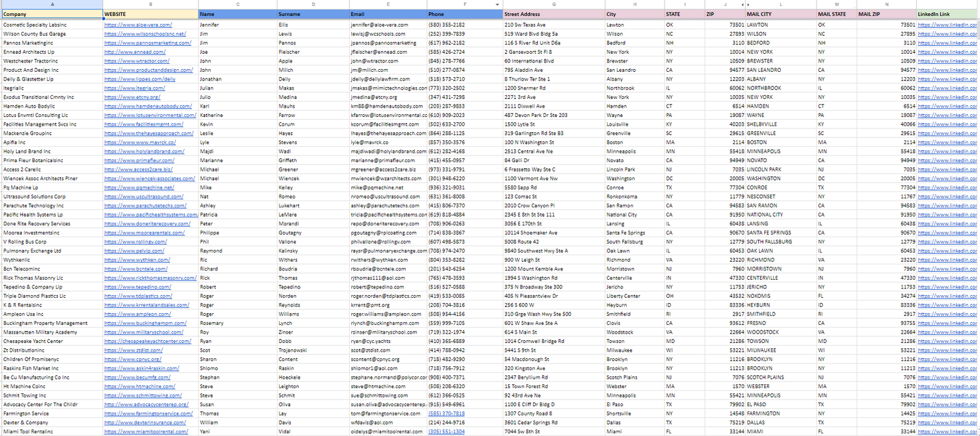Open the pannosmarketing.com website link
Image resolution: width=980 pixels, height=436 pixels.
click(148, 43)
